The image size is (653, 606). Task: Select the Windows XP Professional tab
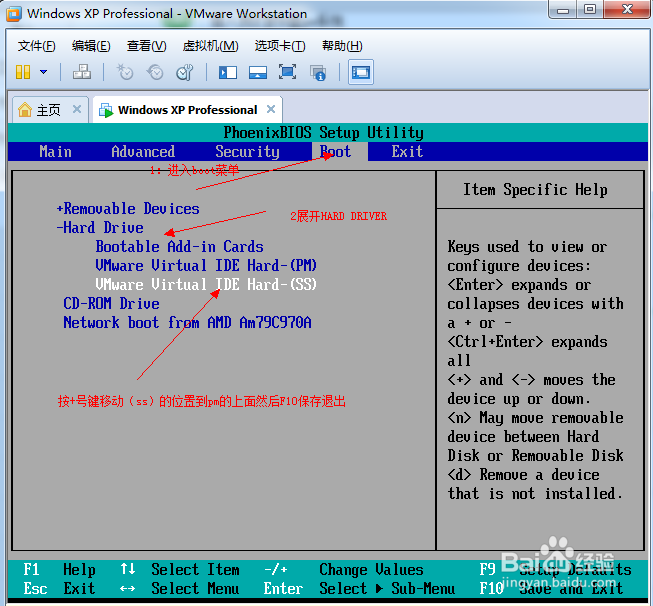pyautogui.click(x=187, y=110)
